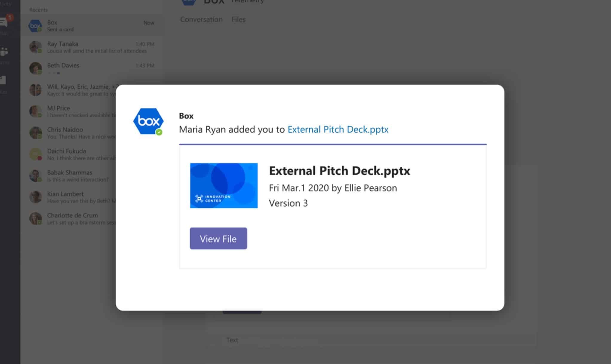Screen dimensions: 611x364
Task: Click Box avatar in Recents list
Action: point(35,26)
